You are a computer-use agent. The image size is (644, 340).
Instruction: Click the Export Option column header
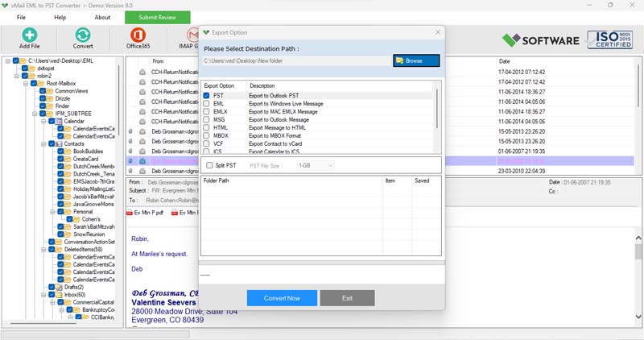coord(219,86)
